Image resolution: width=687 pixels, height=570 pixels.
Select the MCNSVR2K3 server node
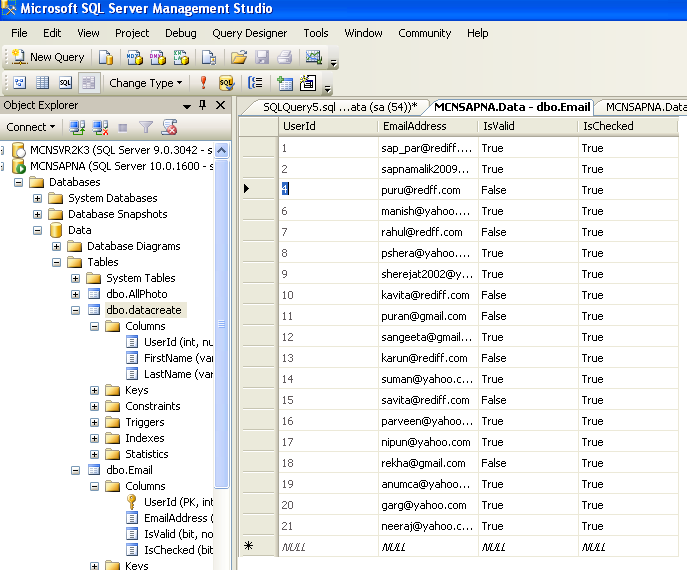pos(121,150)
